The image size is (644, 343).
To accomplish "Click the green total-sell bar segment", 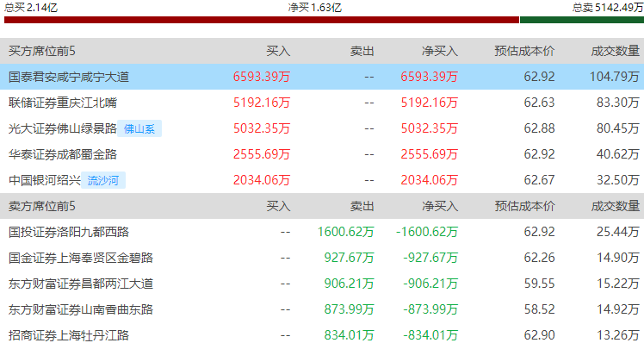I will 582,20.
